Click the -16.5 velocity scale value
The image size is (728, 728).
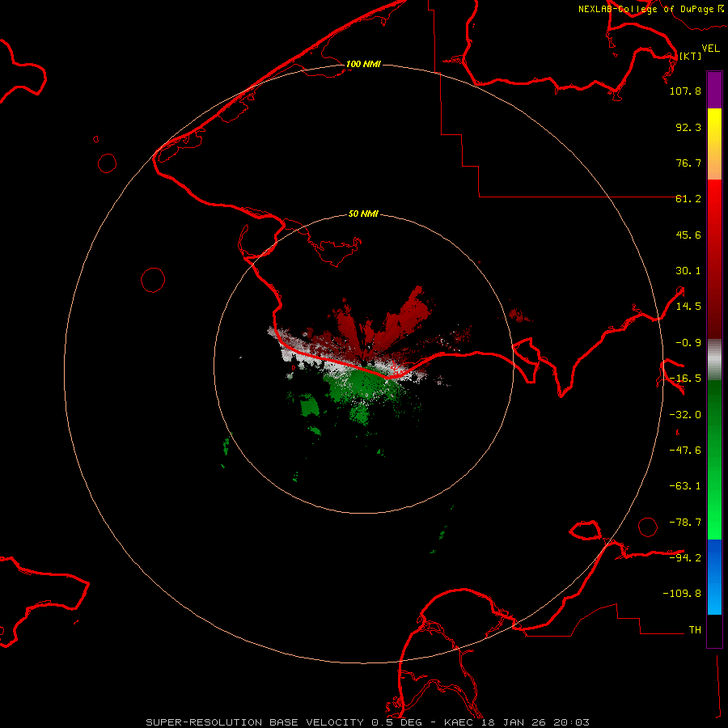[x=685, y=379]
